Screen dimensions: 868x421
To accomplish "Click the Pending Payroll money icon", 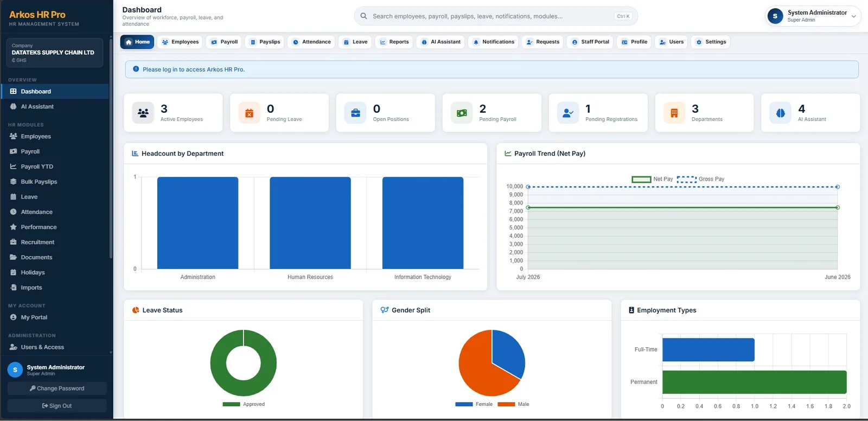I will pyautogui.click(x=462, y=113).
